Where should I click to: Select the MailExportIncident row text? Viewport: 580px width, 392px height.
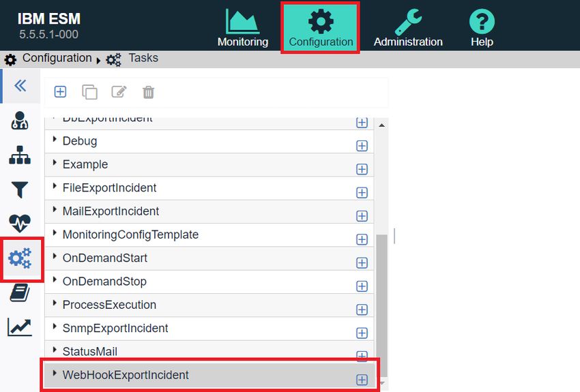pyautogui.click(x=111, y=211)
